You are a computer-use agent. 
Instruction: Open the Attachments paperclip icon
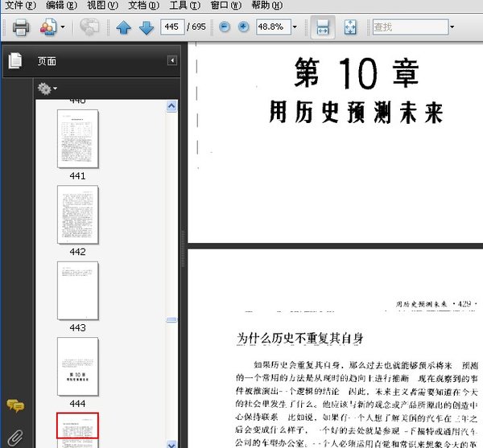coord(15,438)
